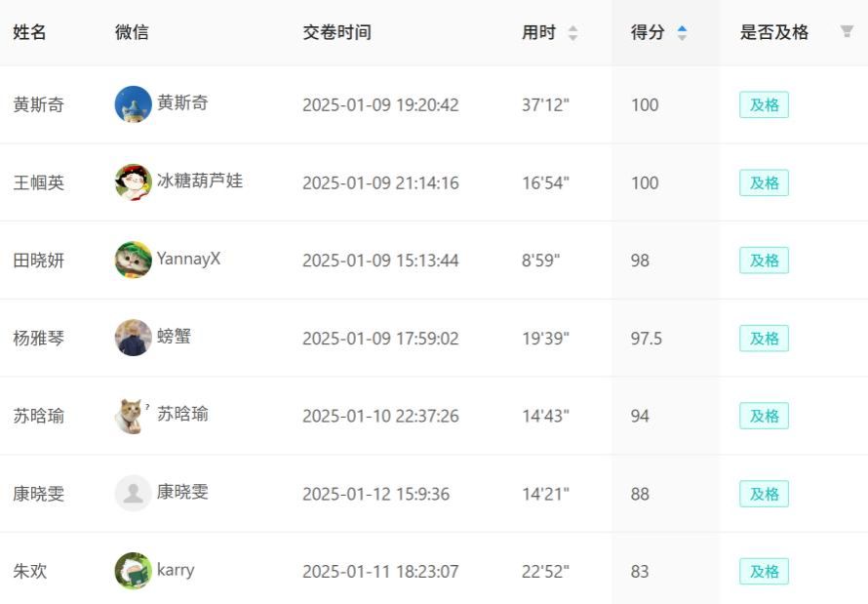This screenshot has height=604, width=868.
Task: Sort table by 用时 column arrows
Action: (572, 33)
